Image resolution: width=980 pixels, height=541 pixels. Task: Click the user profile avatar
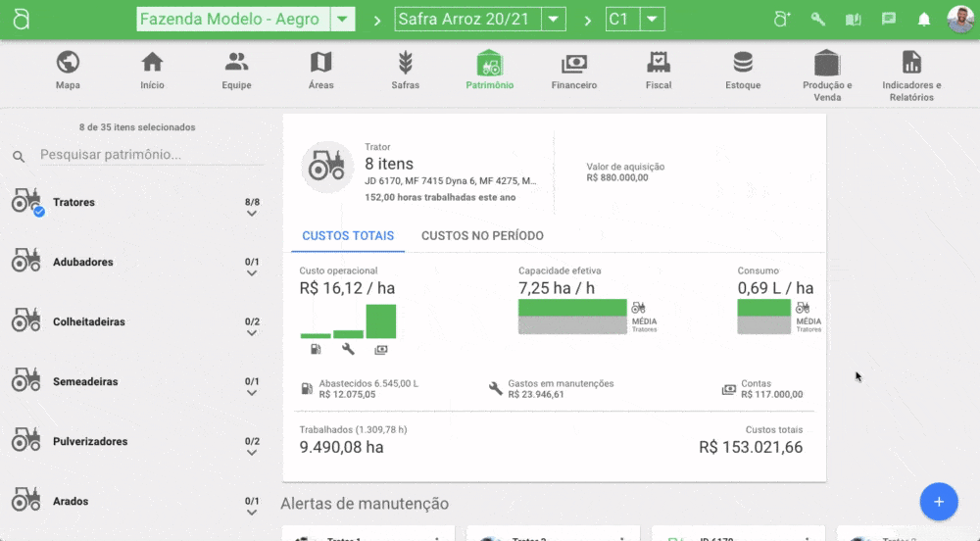[960, 20]
